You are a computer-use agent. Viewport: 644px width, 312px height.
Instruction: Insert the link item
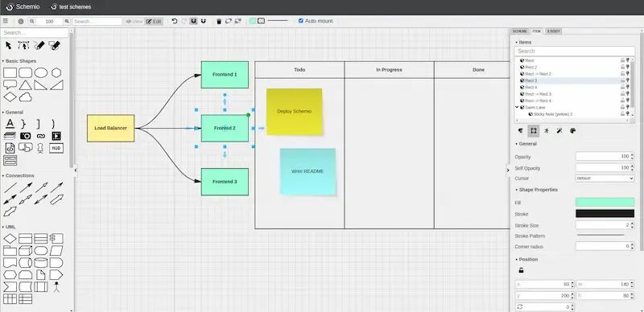[41, 136]
